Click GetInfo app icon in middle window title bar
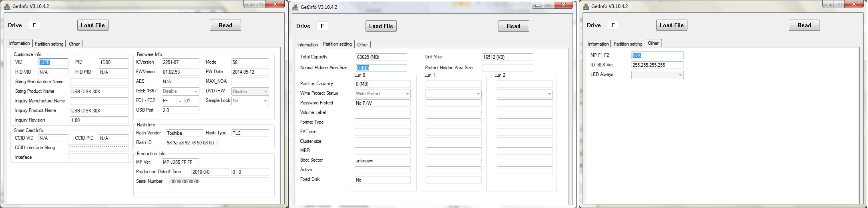The width and height of the screenshot is (868, 208). click(295, 7)
